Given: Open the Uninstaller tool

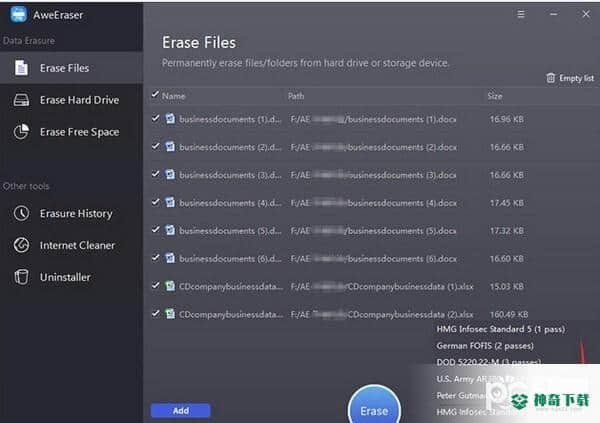Looking at the screenshot, I should [x=72, y=277].
